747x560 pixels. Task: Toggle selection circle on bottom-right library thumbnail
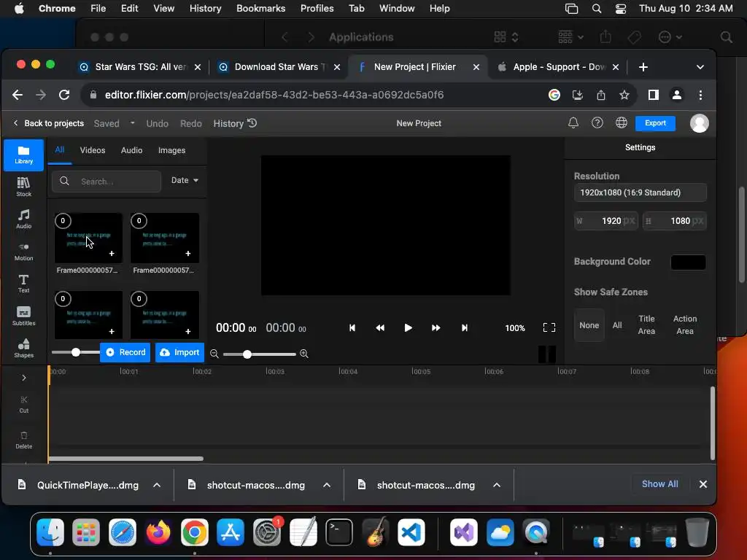click(139, 298)
